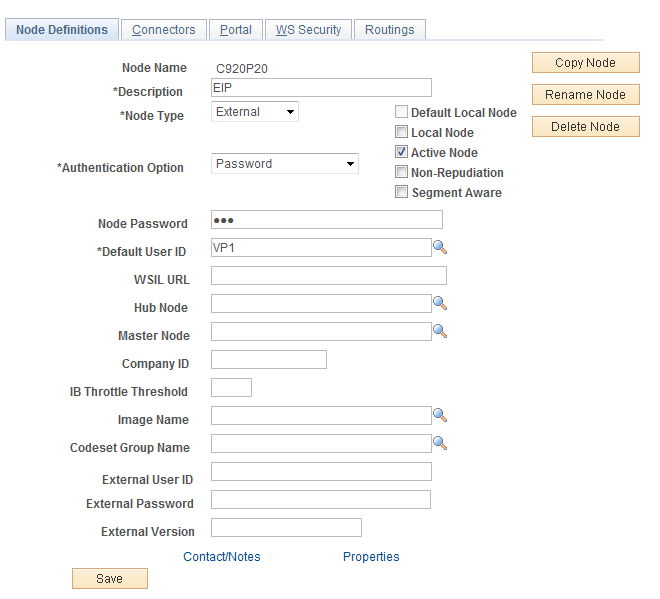This screenshot has width=660, height=599.
Task: Save the node definition
Action: pos(109,578)
